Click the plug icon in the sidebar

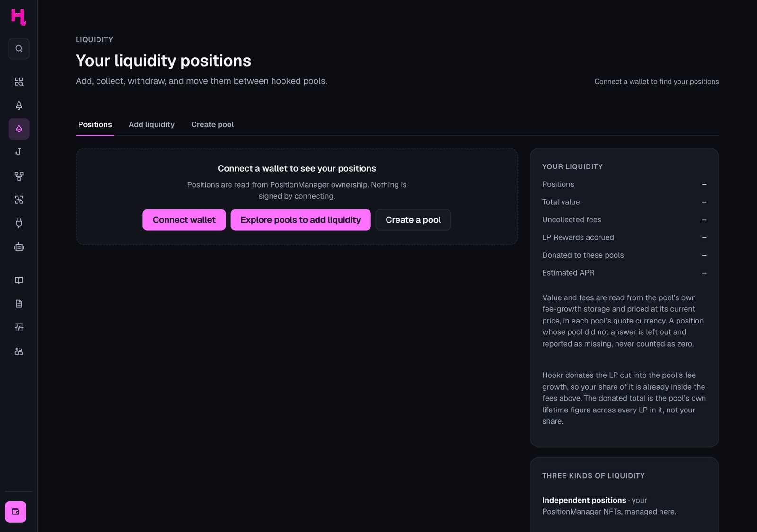click(x=19, y=223)
